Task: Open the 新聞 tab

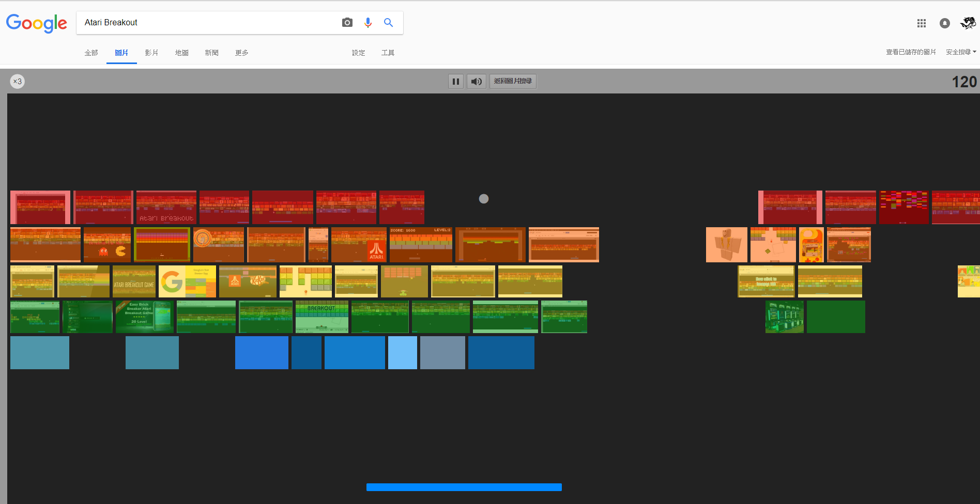Action: (211, 53)
